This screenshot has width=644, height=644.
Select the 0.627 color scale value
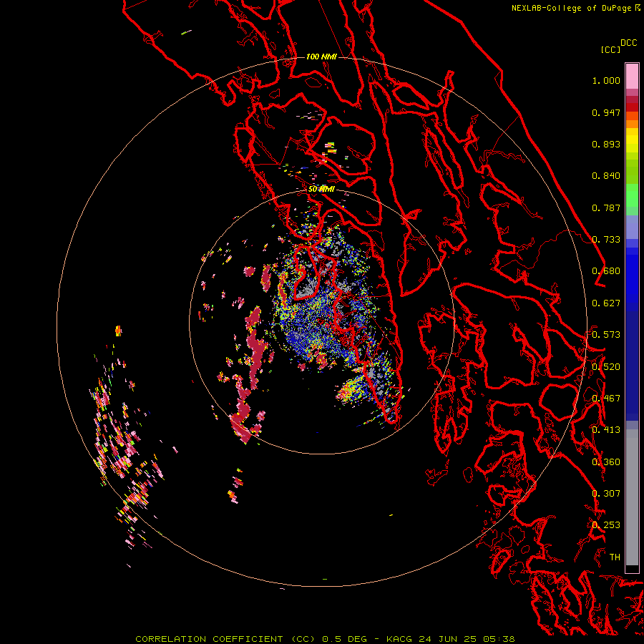[x=606, y=303]
